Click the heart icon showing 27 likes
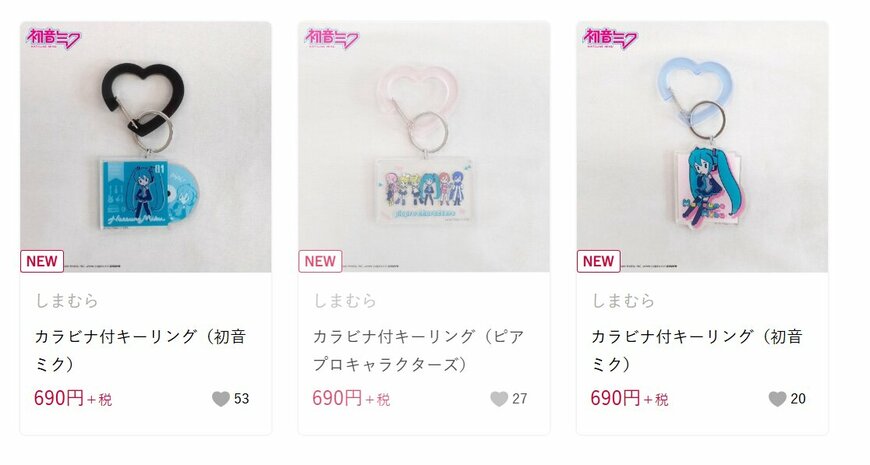Viewport: 870px width, 465px height. [499, 398]
